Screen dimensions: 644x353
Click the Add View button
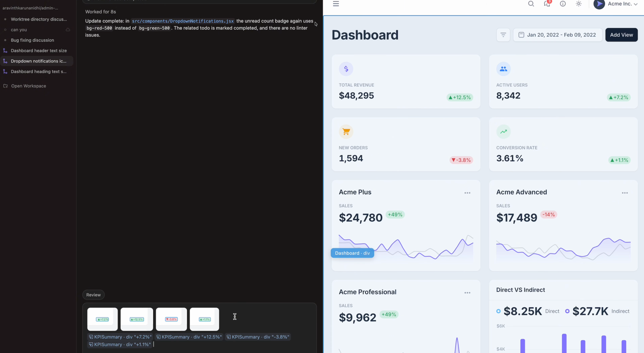(621, 35)
